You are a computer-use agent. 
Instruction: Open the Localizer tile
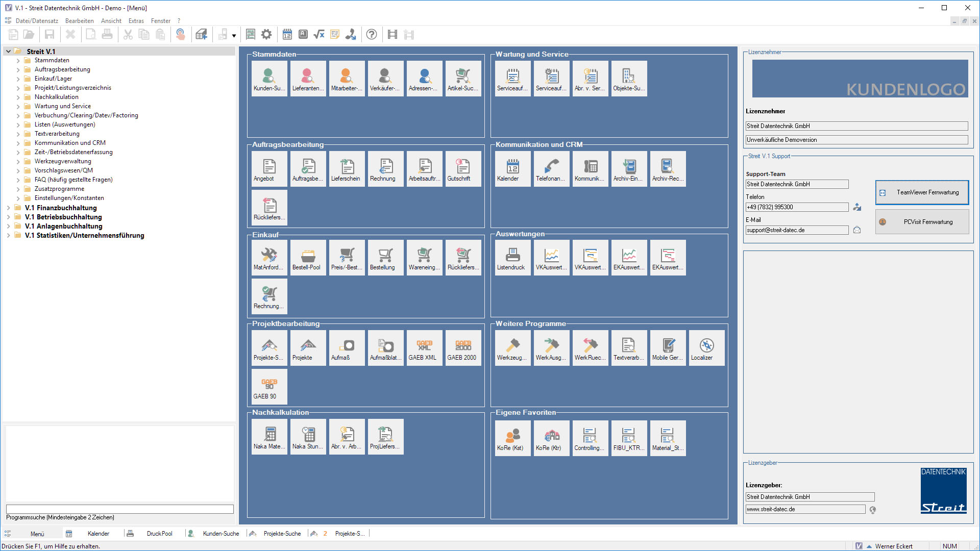click(x=706, y=348)
